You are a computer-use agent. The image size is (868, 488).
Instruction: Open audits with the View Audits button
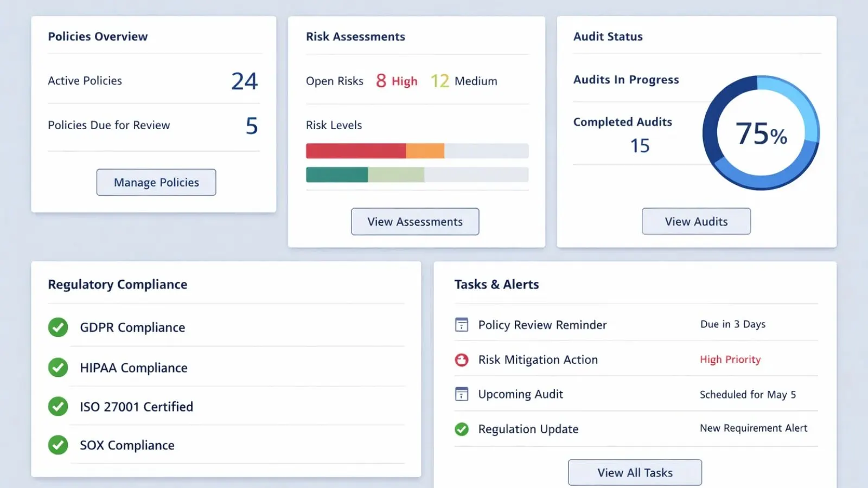(x=696, y=221)
